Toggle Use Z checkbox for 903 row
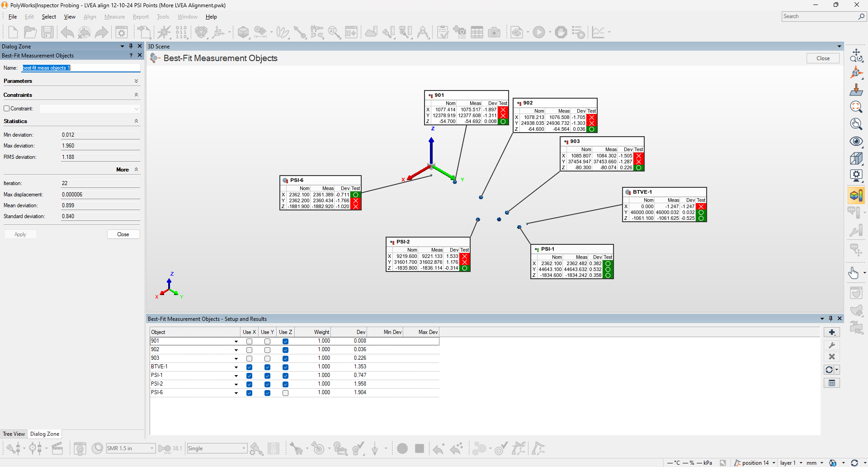The height and width of the screenshot is (467, 868). coord(285,358)
